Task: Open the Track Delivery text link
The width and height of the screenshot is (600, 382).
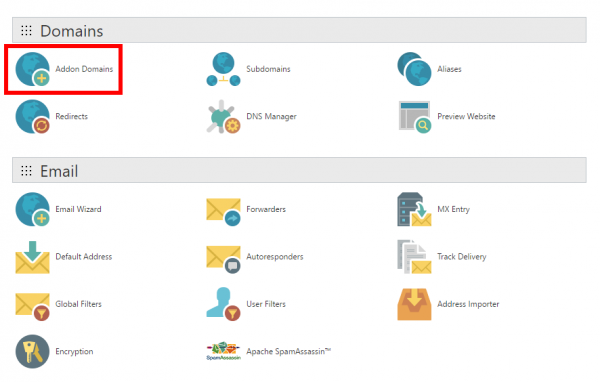Action: (462, 256)
